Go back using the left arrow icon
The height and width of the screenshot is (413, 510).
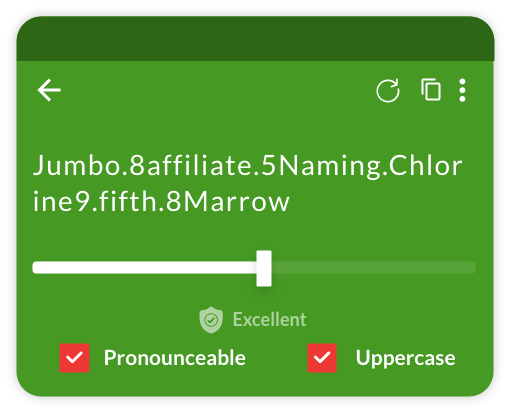point(49,90)
